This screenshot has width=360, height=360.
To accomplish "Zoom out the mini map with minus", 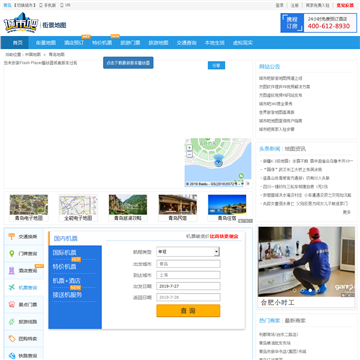I will 189,154.
